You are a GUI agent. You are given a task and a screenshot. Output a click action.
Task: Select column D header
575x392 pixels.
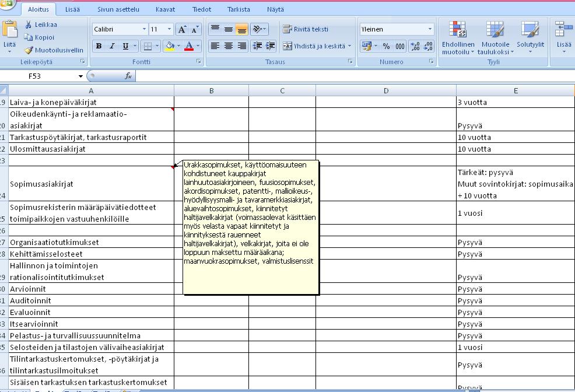(x=386, y=90)
